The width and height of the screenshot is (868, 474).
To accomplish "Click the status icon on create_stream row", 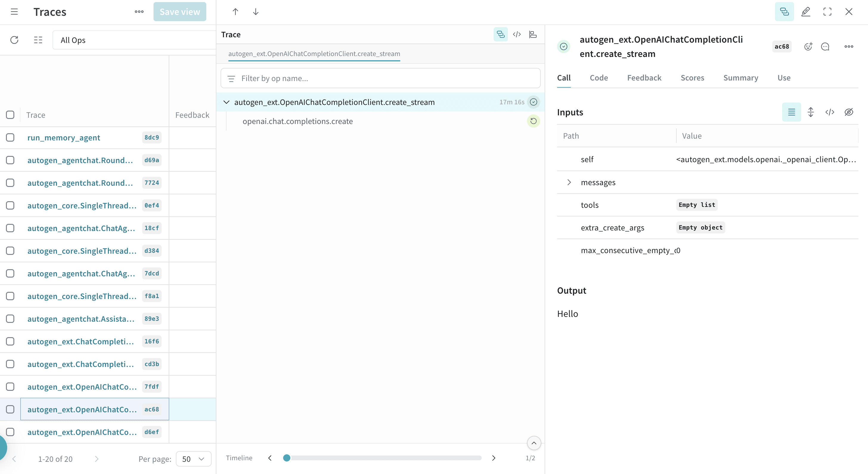I will click(533, 102).
